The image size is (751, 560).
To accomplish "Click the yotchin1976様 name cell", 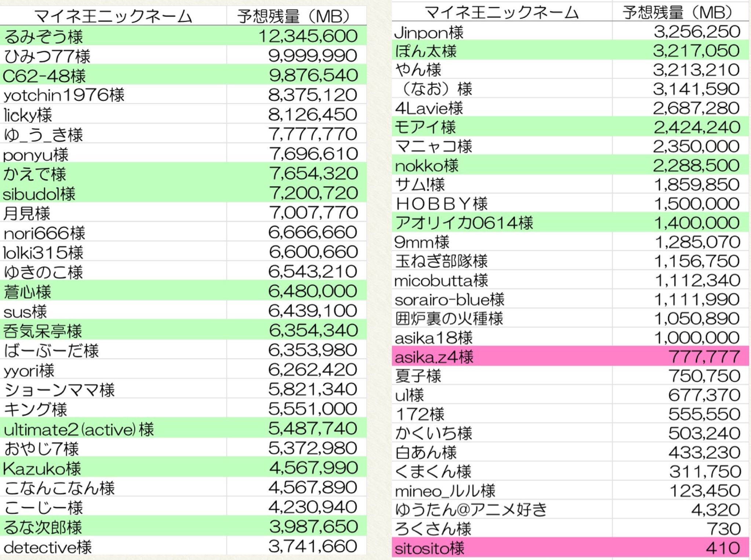I will point(64,95).
